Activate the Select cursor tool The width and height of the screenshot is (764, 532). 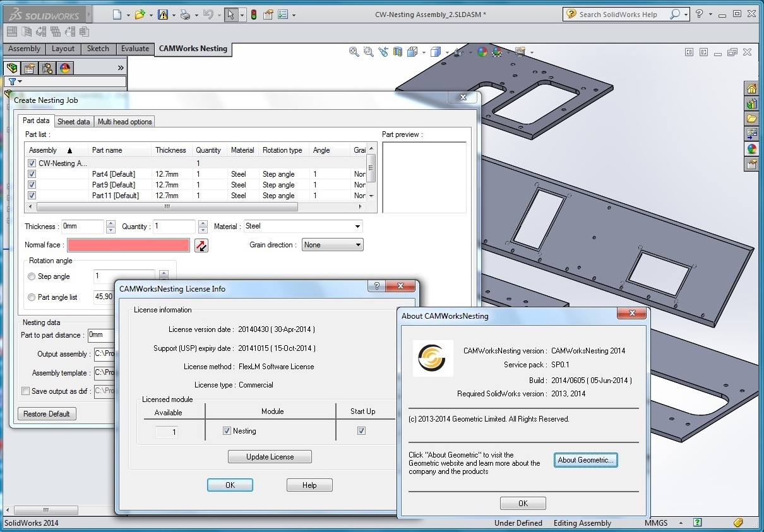pyautogui.click(x=231, y=15)
